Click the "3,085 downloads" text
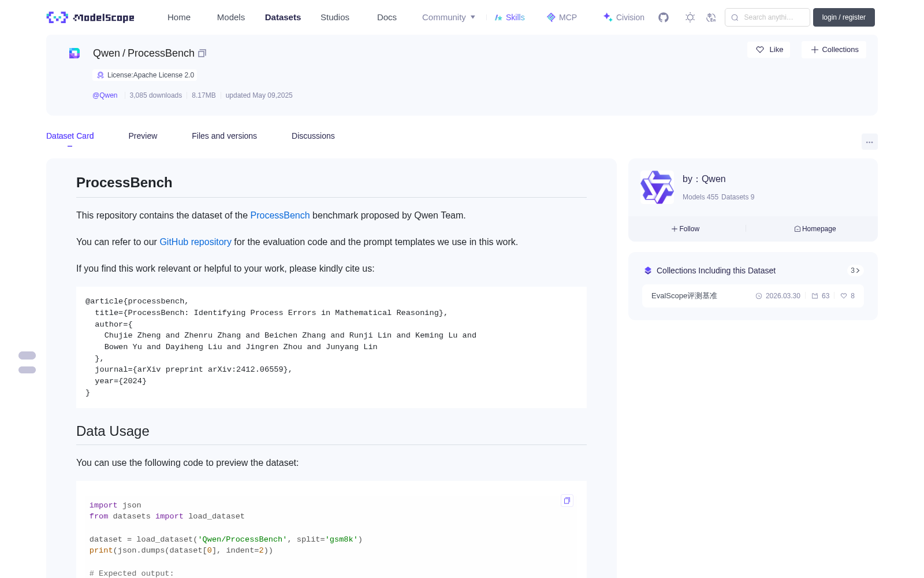The image size is (924, 578). click(156, 95)
